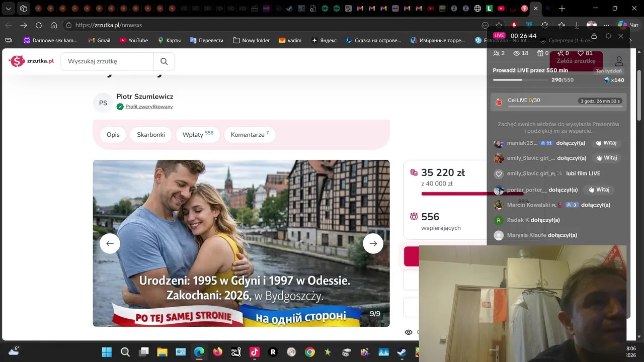Image resolution: width=644 pixels, height=362 pixels.
Task: Open the Windows Start menu
Action: [107, 352]
